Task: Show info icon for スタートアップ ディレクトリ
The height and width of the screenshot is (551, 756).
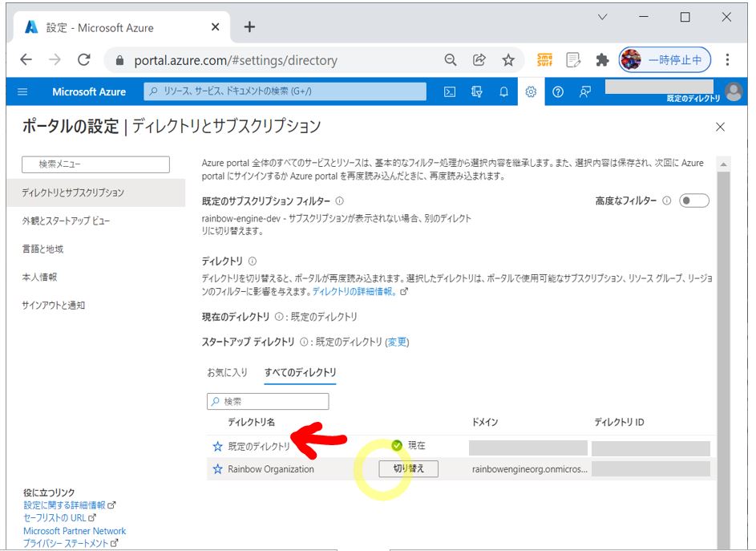Action: point(304,342)
